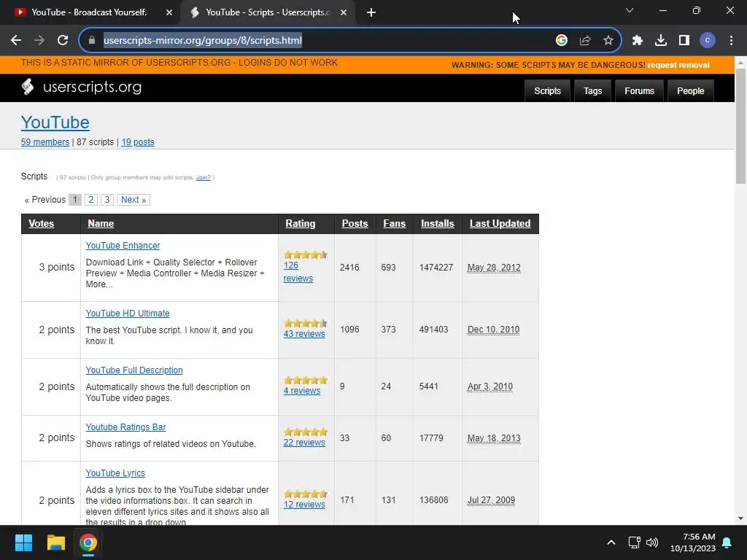The height and width of the screenshot is (560, 747).
Task: Click the browser forward arrow
Action: click(x=39, y=41)
